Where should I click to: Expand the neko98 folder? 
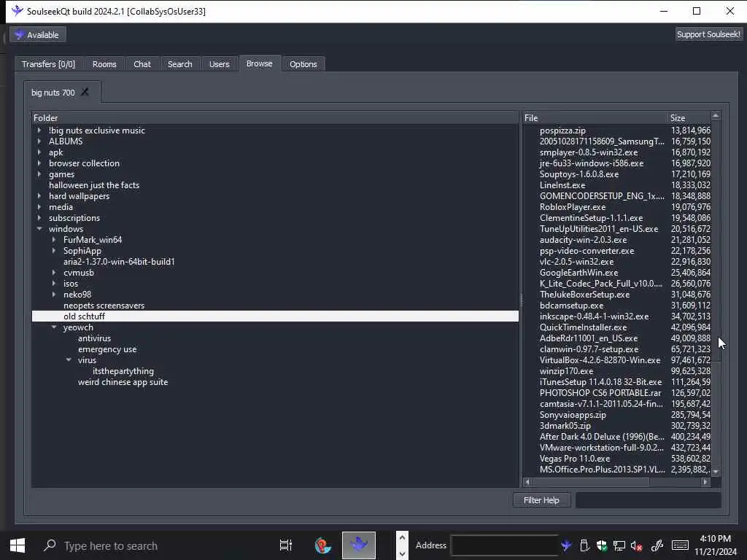point(54,295)
